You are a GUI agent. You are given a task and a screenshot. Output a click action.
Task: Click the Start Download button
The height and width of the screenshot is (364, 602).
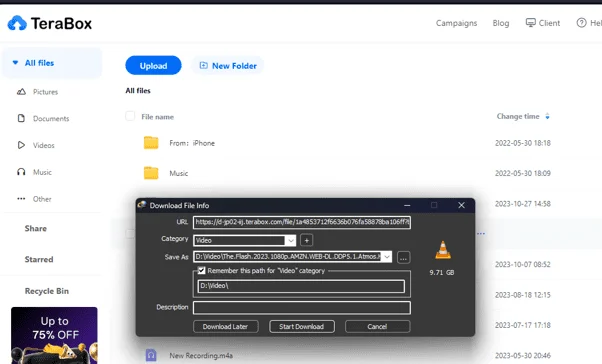click(302, 327)
